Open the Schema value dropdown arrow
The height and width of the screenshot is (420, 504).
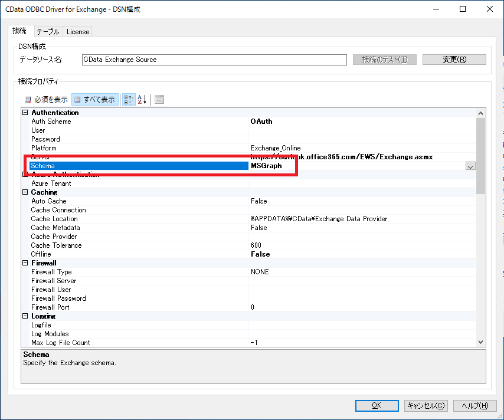[470, 166]
